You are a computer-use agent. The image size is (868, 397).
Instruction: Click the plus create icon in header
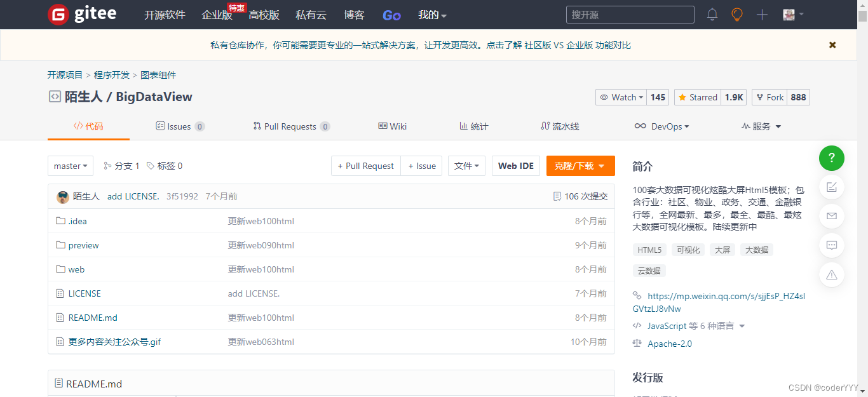tap(763, 15)
